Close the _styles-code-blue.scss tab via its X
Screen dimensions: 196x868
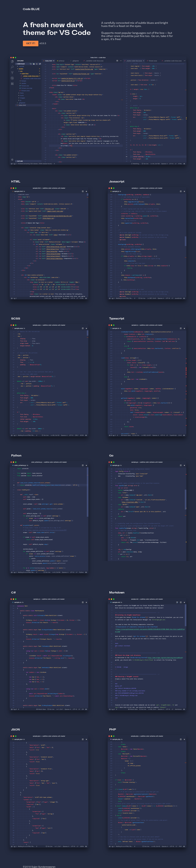(144, 61)
